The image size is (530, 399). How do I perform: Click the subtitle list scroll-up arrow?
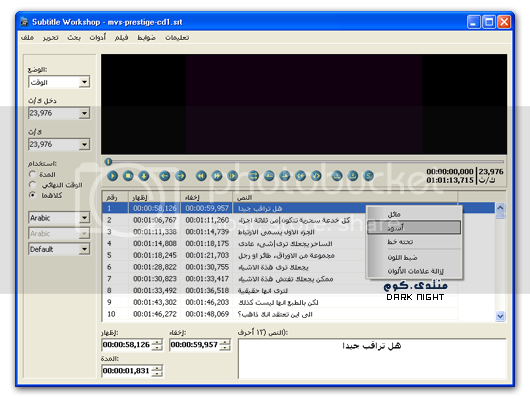[500, 208]
